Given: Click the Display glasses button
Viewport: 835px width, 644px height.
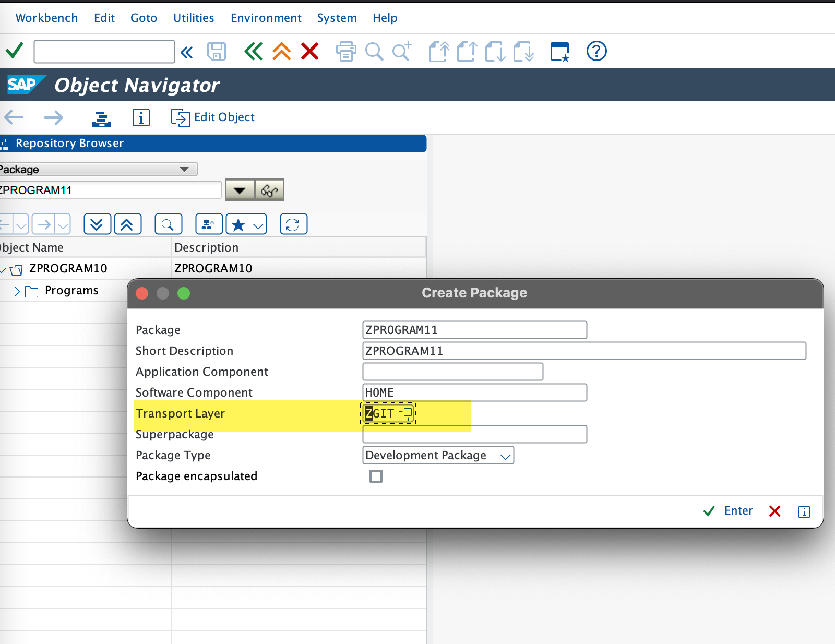Looking at the screenshot, I should click(269, 190).
